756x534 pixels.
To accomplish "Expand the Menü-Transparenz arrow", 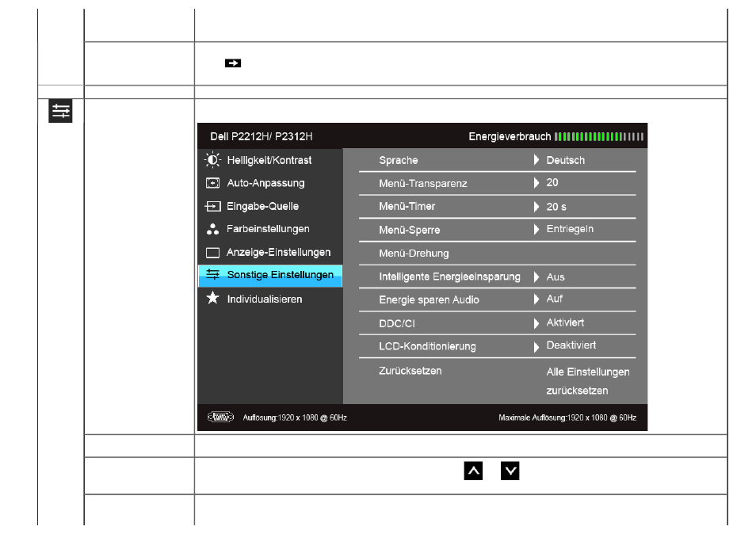I will click(x=536, y=183).
